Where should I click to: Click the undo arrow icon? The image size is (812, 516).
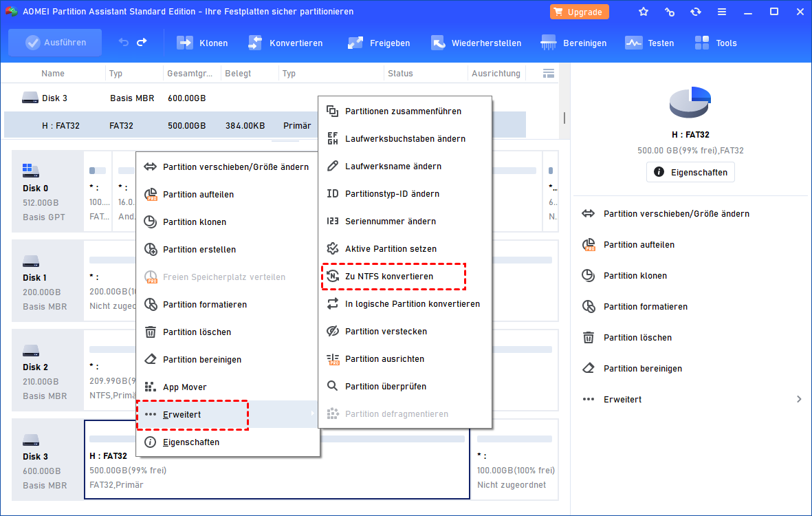123,43
